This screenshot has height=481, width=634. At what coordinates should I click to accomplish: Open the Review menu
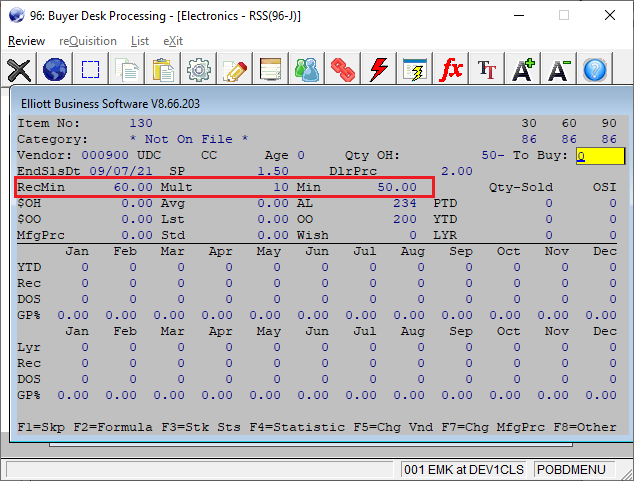[26, 41]
